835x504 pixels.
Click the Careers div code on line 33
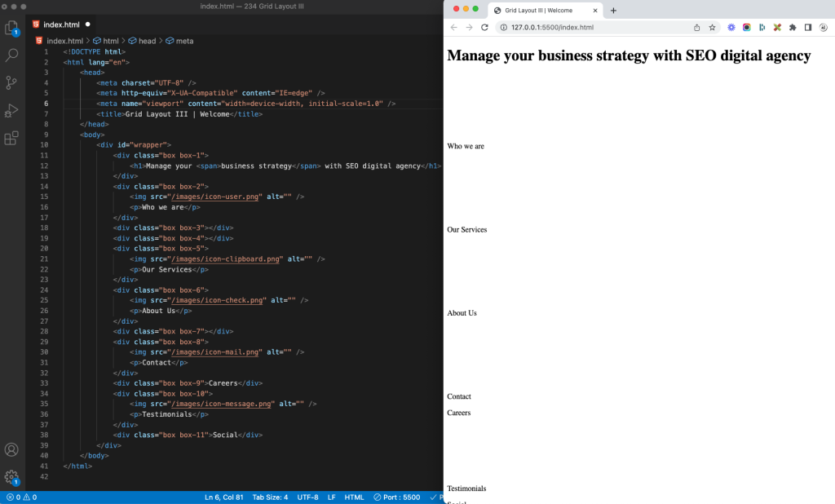188,383
